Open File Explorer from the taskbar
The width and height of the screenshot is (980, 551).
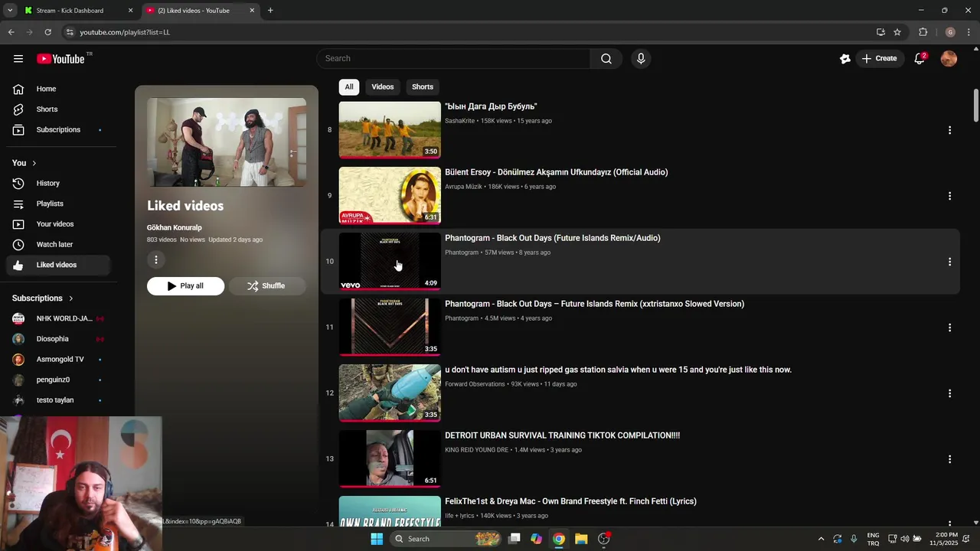(x=581, y=539)
